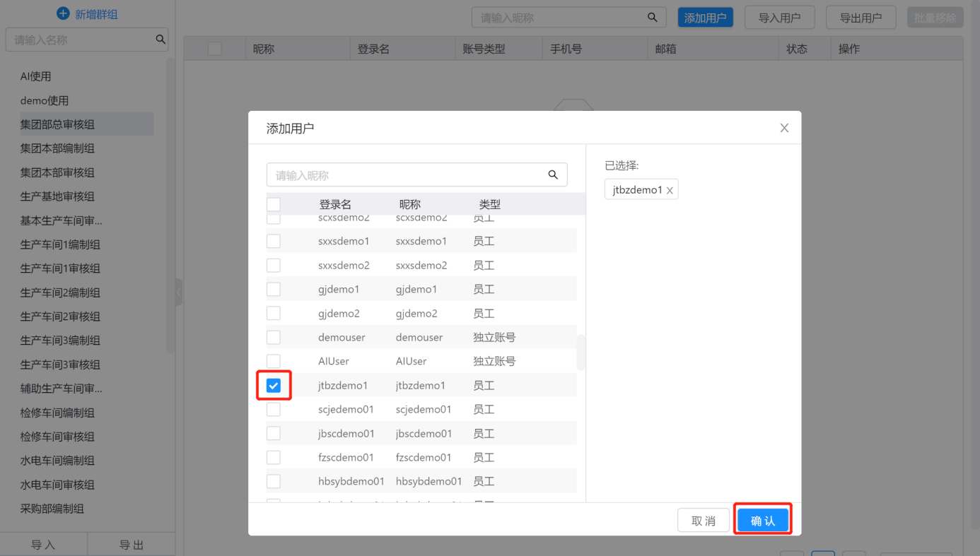Select the 集团本部编制组 group

pyautogui.click(x=57, y=148)
